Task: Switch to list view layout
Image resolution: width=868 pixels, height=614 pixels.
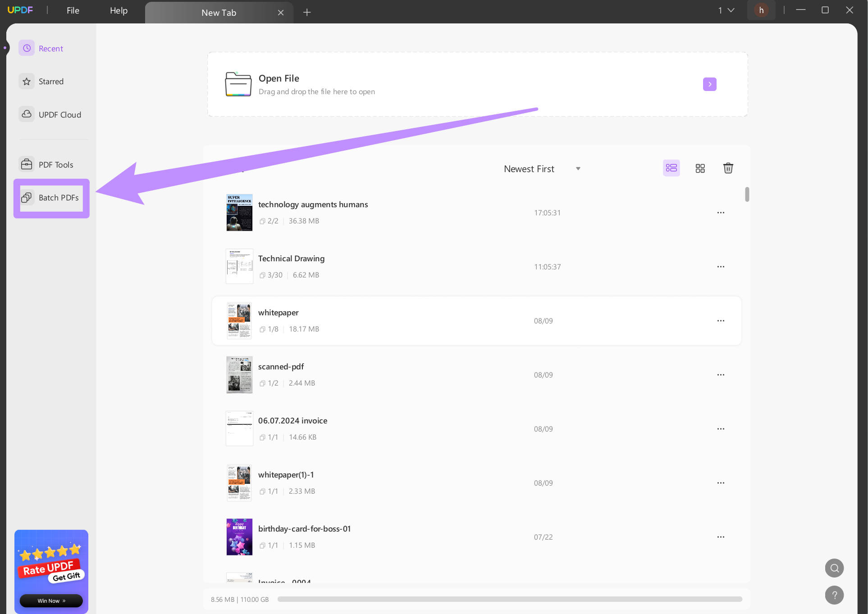Action: 671,168
